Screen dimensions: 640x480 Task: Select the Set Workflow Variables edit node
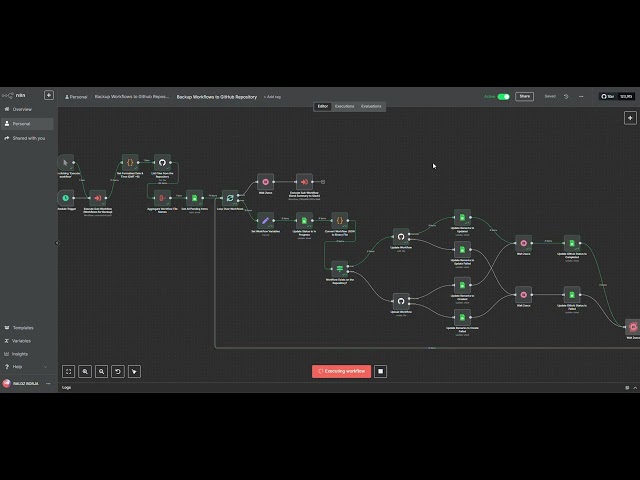pos(265,220)
